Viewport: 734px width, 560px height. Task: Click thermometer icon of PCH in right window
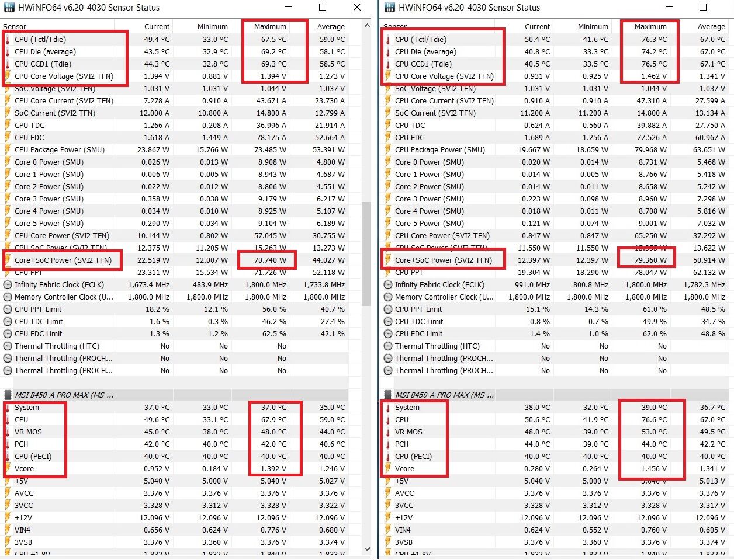tap(388, 444)
